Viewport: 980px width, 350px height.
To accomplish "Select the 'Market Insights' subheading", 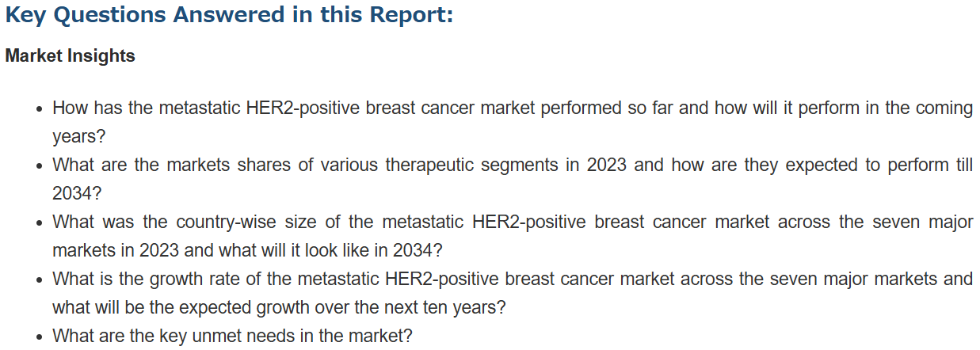I will point(70,56).
